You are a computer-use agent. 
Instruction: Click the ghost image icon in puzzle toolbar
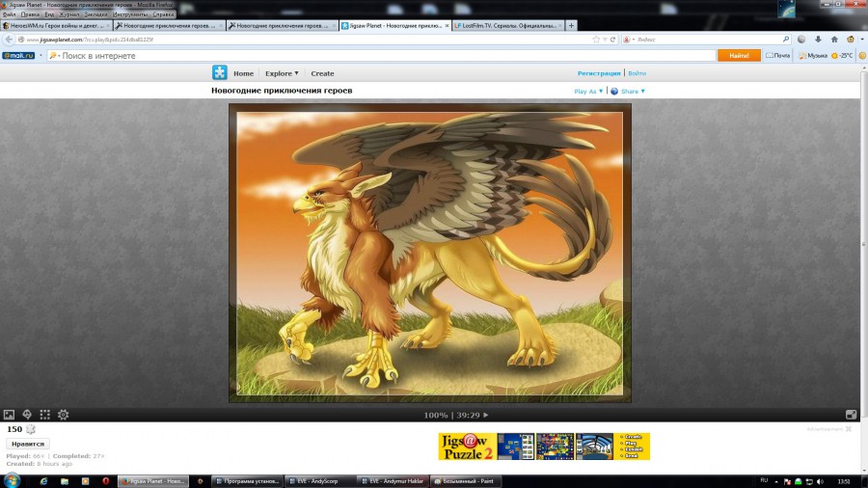pyautogui.click(x=27, y=415)
